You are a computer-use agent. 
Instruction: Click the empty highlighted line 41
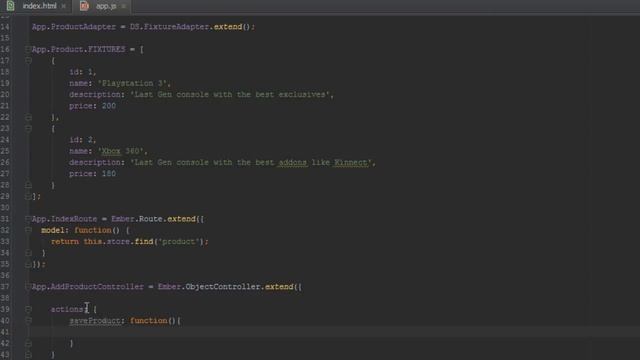click(335, 332)
